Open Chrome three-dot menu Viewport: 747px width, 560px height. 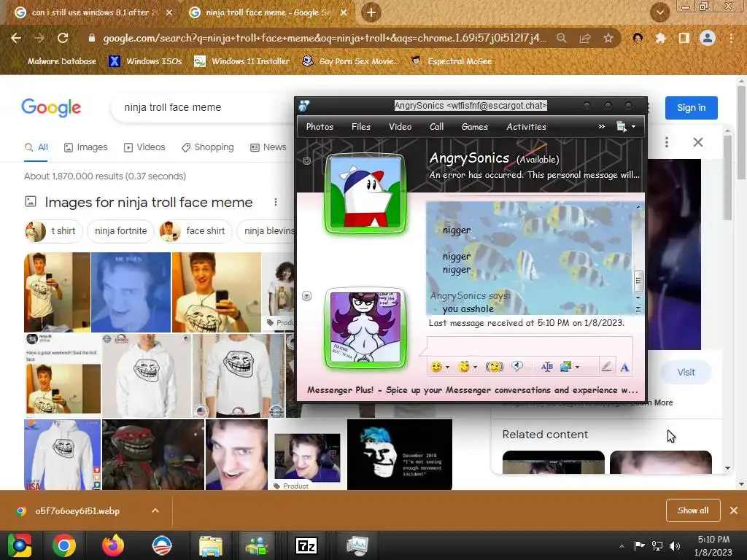pos(731,38)
